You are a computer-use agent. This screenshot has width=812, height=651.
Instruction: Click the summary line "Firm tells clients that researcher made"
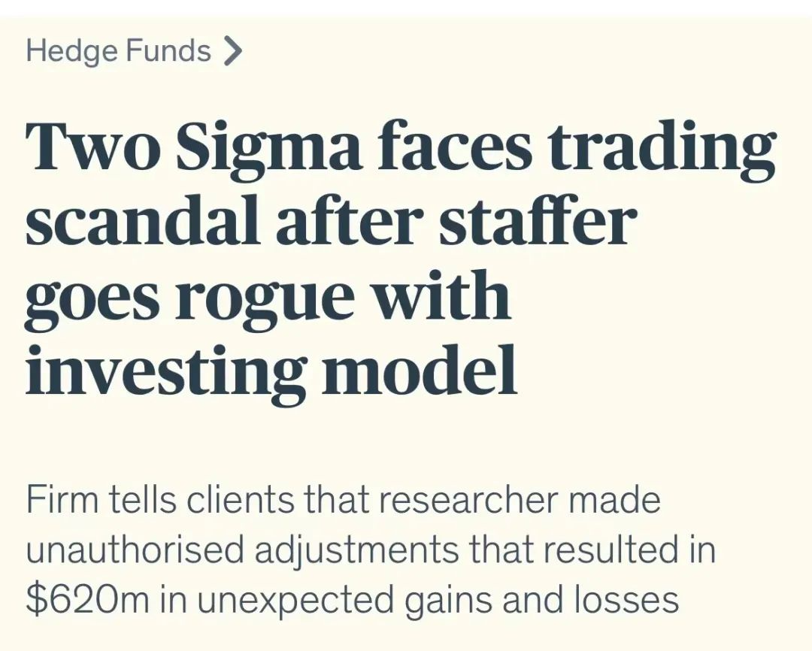click(x=344, y=499)
